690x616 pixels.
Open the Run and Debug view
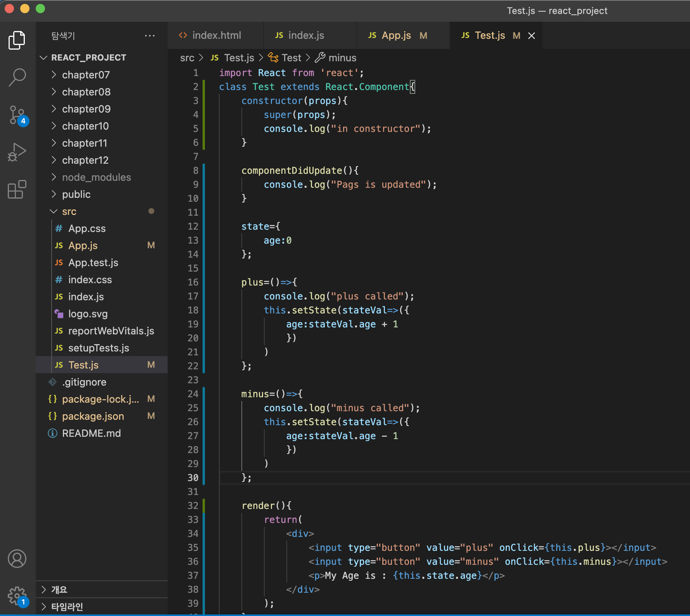pos(17,152)
